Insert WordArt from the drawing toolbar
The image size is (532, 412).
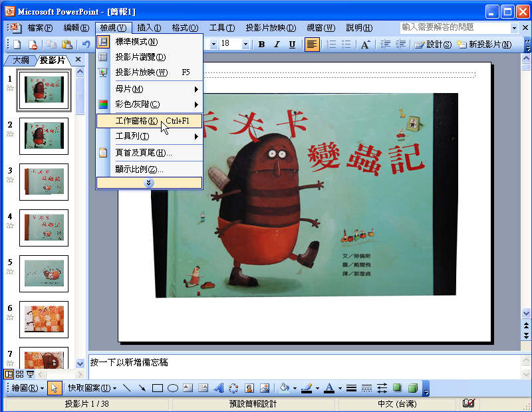pyautogui.click(x=219, y=388)
